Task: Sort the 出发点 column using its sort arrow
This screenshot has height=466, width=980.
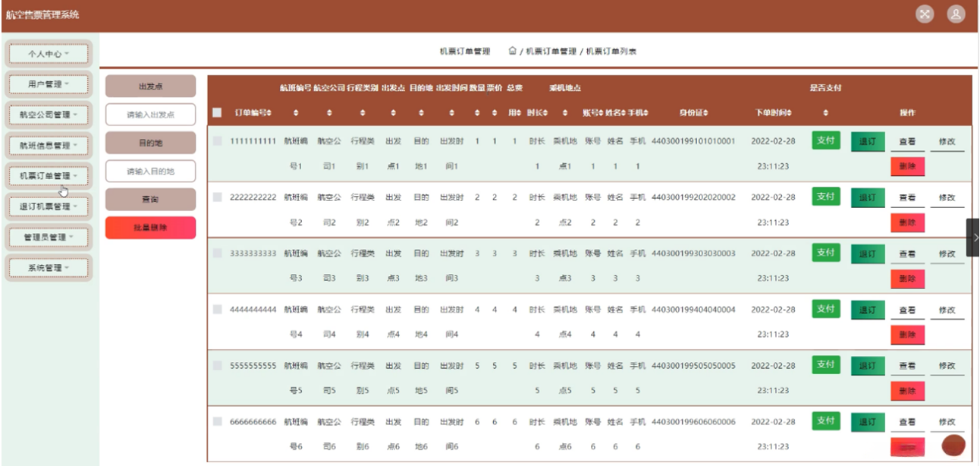Action: [393, 113]
